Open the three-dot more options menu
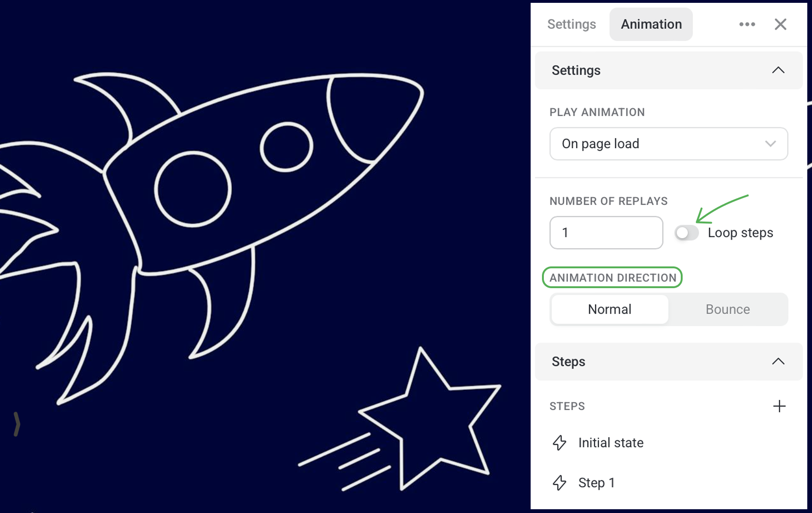 [x=747, y=24]
